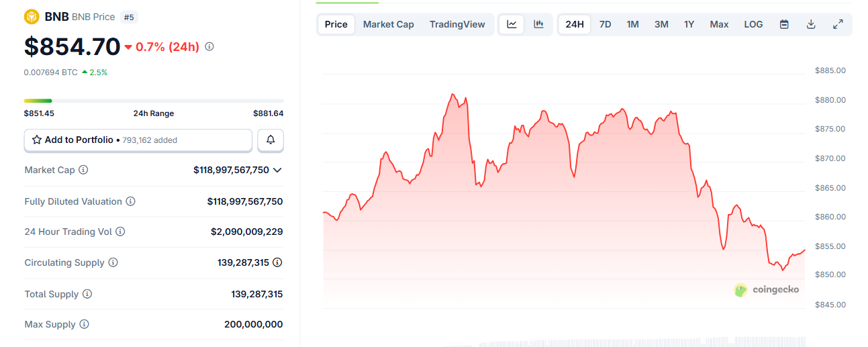The height and width of the screenshot is (347, 868).
Task: Toggle LOG scale on chart
Action: click(753, 24)
